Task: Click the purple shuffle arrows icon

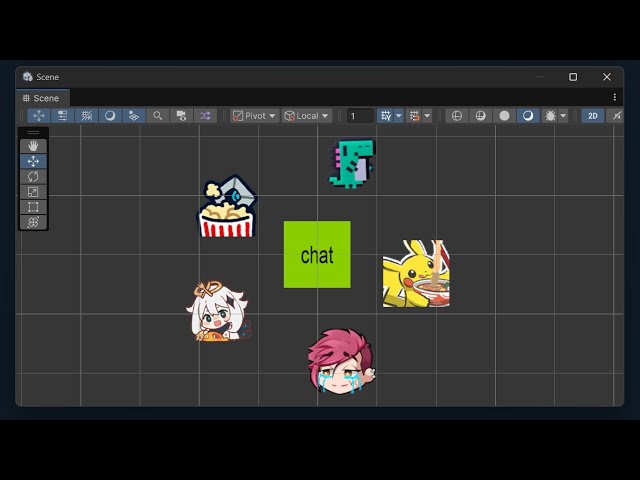Action: click(205, 116)
